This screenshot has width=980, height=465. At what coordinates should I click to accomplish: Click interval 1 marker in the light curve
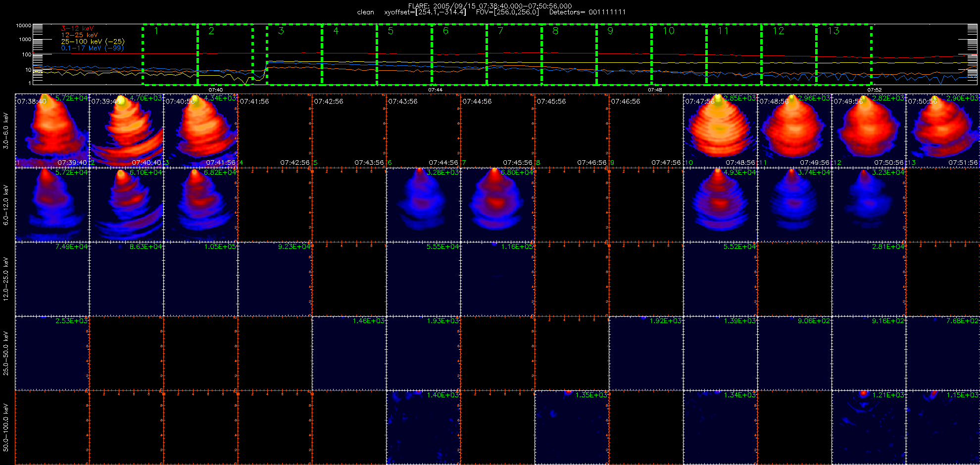(x=156, y=31)
